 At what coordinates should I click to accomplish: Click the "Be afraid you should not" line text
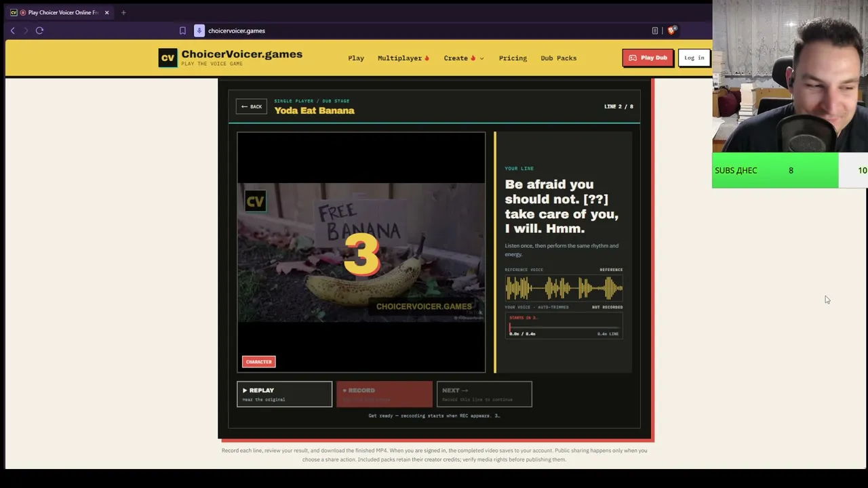pyautogui.click(x=561, y=206)
